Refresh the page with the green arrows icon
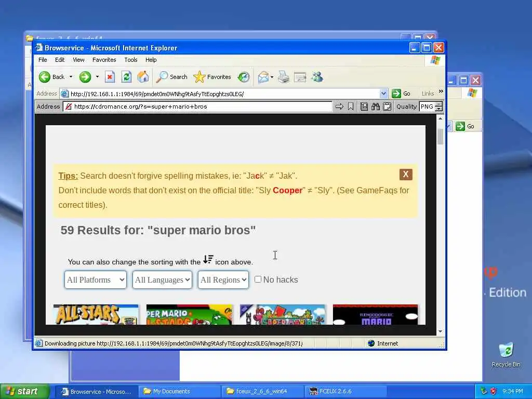This screenshot has width=532, height=399. pyautogui.click(x=126, y=77)
